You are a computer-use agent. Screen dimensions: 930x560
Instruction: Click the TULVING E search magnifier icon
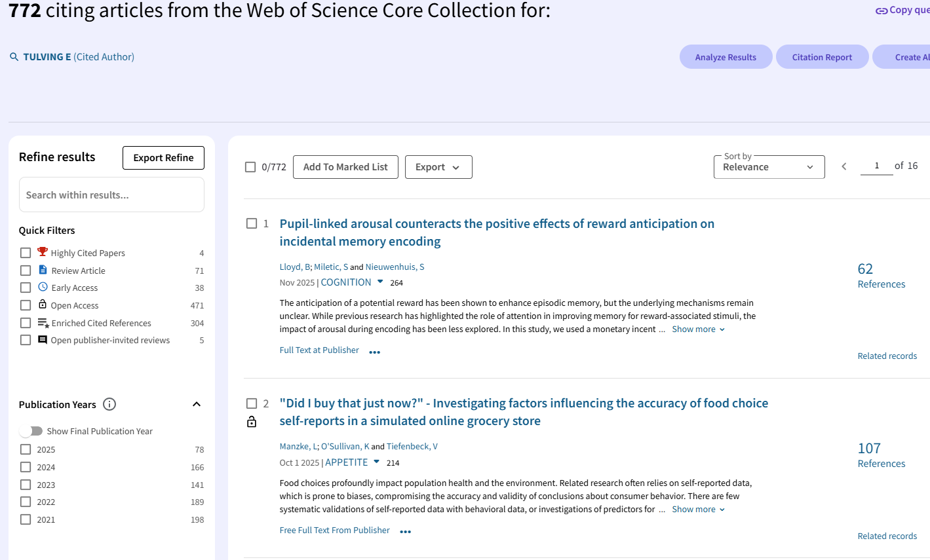[14, 57]
